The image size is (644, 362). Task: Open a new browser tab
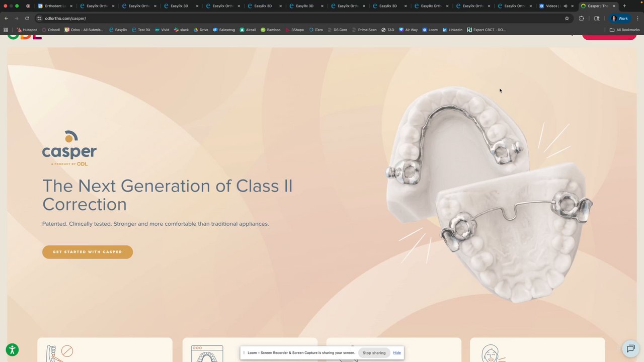click(624, 6)
